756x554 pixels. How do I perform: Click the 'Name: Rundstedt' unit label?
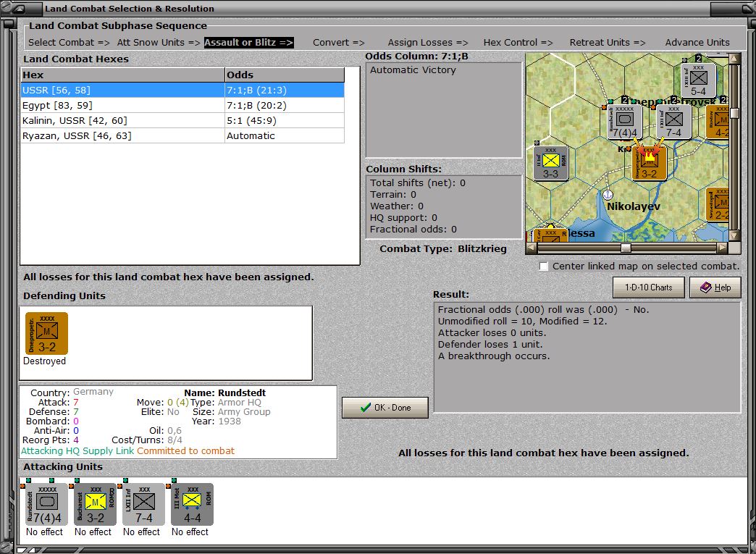(224, 393)
